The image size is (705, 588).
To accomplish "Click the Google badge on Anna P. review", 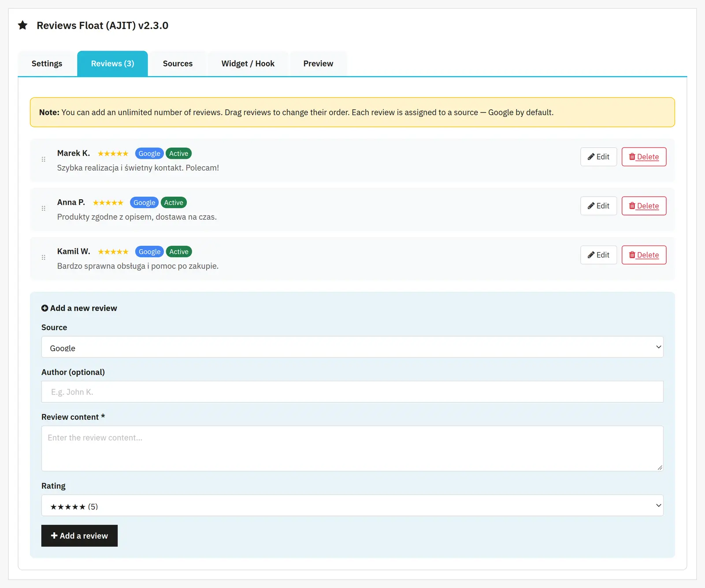I will click(x=145, y=202).
